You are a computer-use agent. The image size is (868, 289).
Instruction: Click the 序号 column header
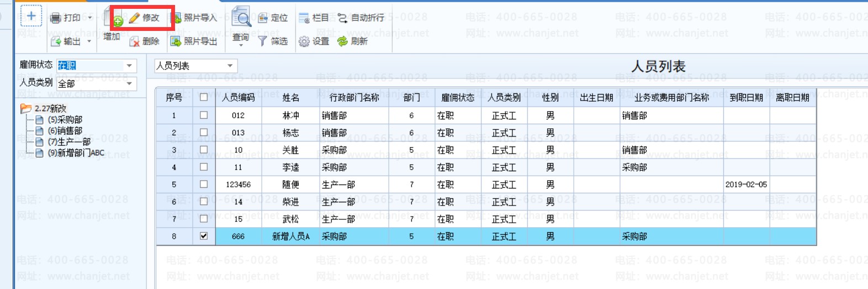point(174,97)
